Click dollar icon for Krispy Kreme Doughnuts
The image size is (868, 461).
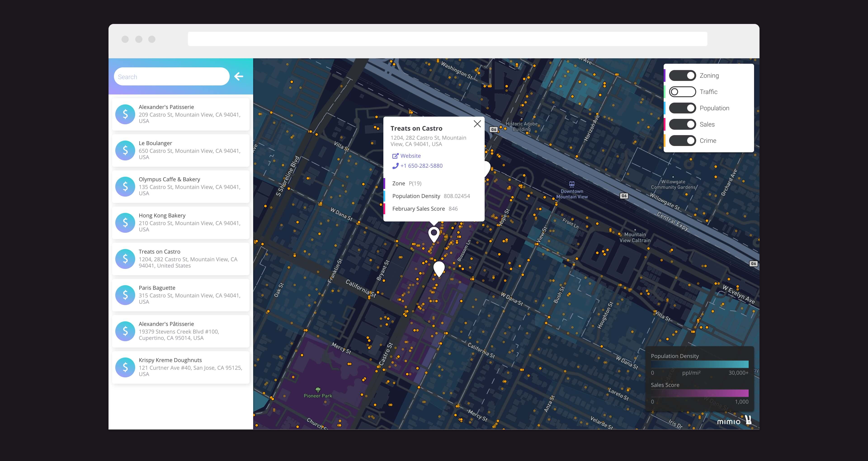pos(125,367)
